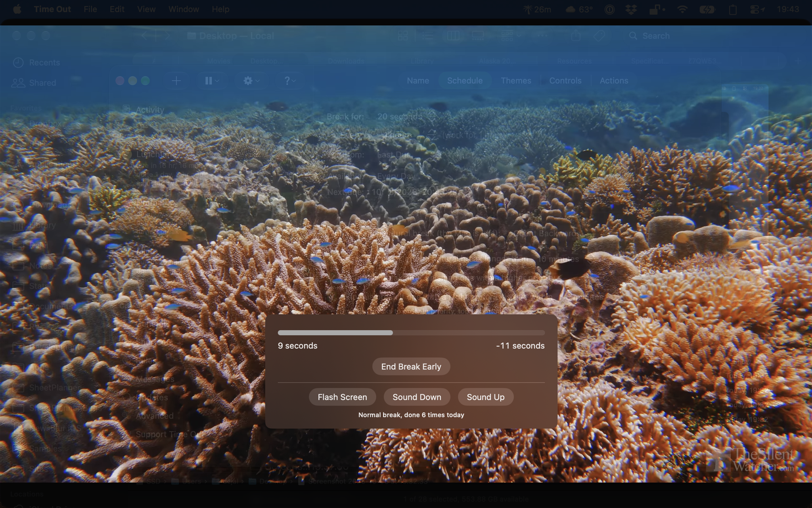Image resolution: width=812 pixels, height=508 pixels.
Task: Click the clipboard menu bar icon
Action: click(x=732, y=9)
